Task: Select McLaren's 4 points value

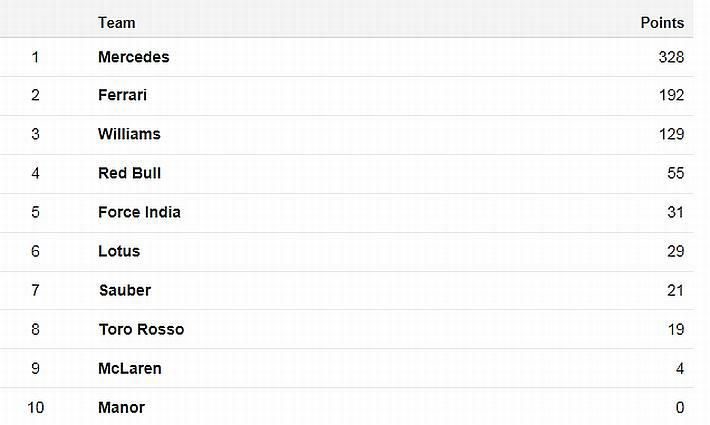Action: (680, 368)
